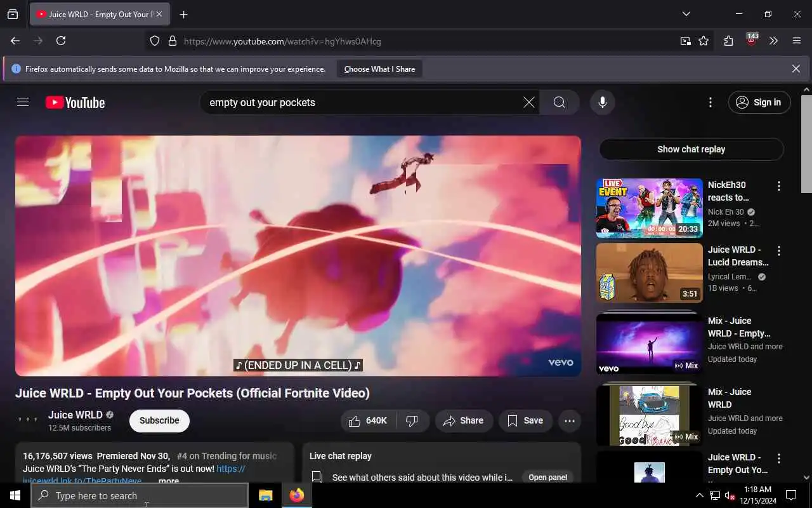Open File Explorer from taskbar
The width and height of the screenshot is (812, 508).
(266, 495)
